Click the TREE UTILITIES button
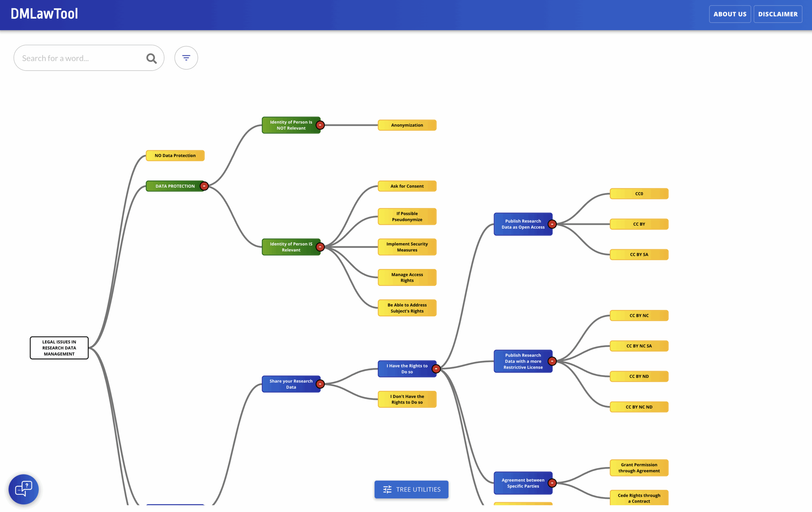Screen dimensions: 812x512 418,489
